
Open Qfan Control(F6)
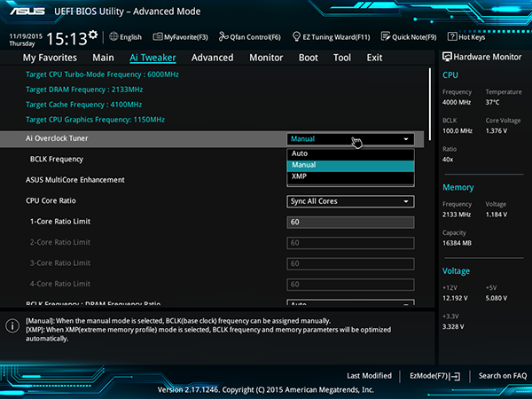[250, 37]
